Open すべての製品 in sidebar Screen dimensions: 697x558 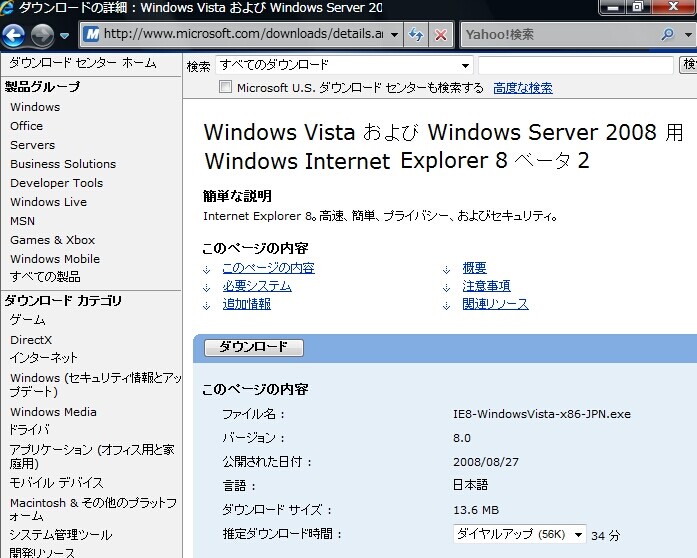tap(45, 277)
